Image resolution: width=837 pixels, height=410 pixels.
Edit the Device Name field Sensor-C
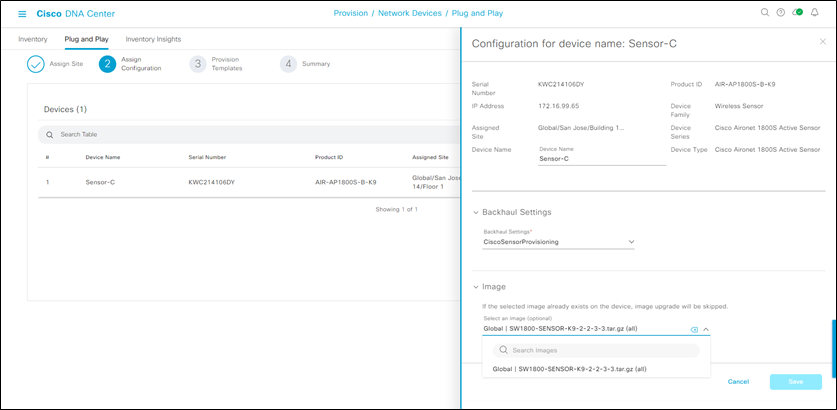click(602, 159)
